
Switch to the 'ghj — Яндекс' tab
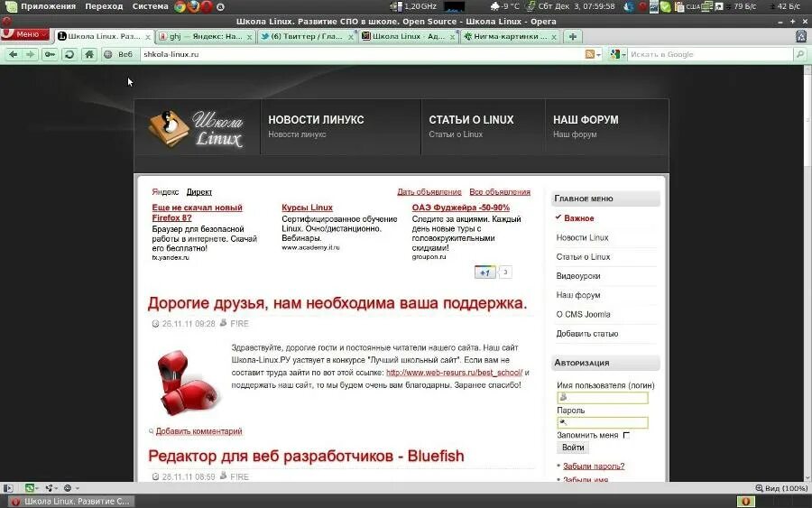click(x=205, y=37)
